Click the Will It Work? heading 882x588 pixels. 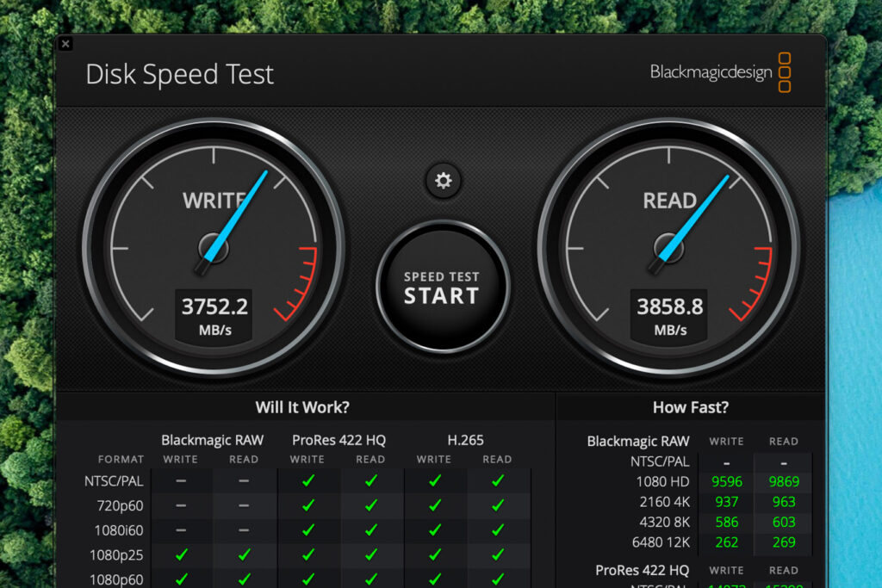(x=302, y=407)
